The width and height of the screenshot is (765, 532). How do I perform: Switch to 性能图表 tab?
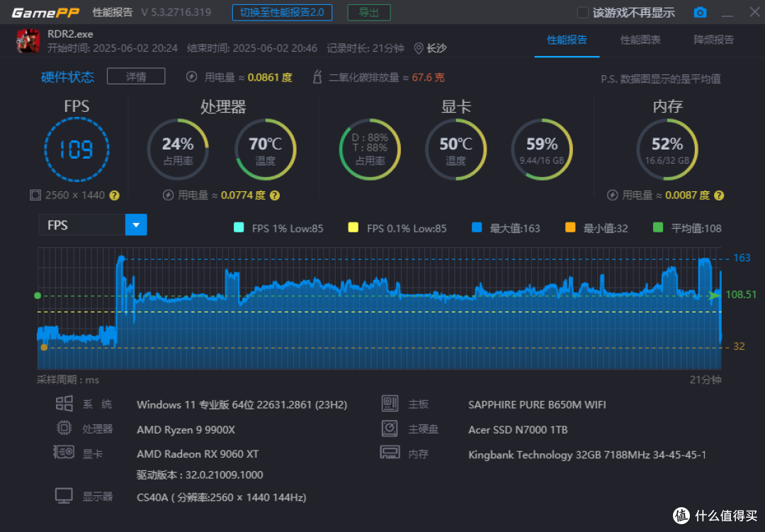(640, 40)
